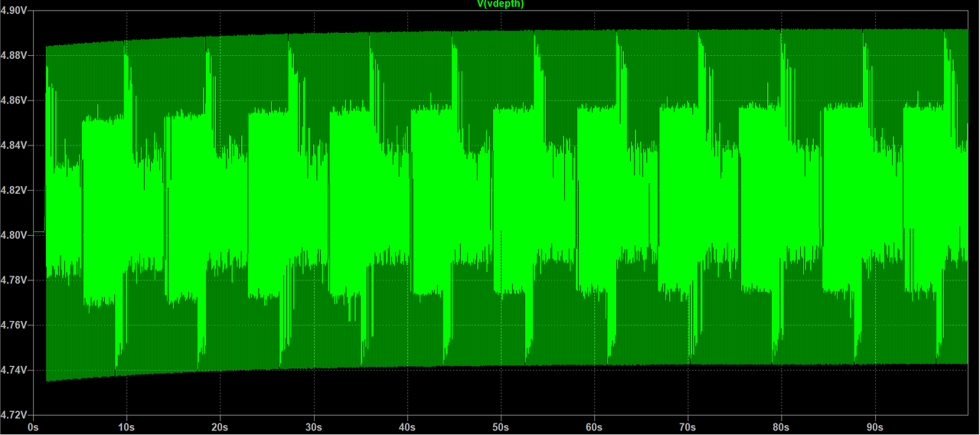Viewport: 980px width, 435px height.
Task: Click the 4.84V vertical axis label
Action: click(x=15, y=145)
